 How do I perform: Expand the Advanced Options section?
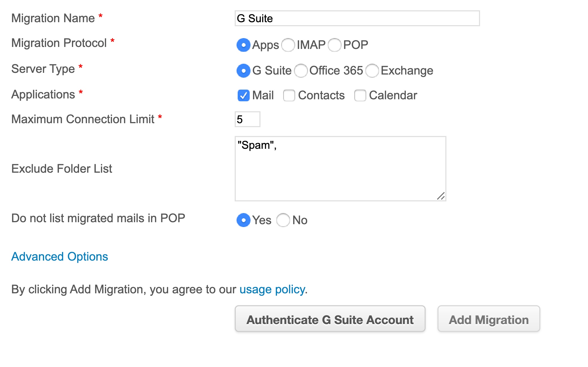pos(60,257)
